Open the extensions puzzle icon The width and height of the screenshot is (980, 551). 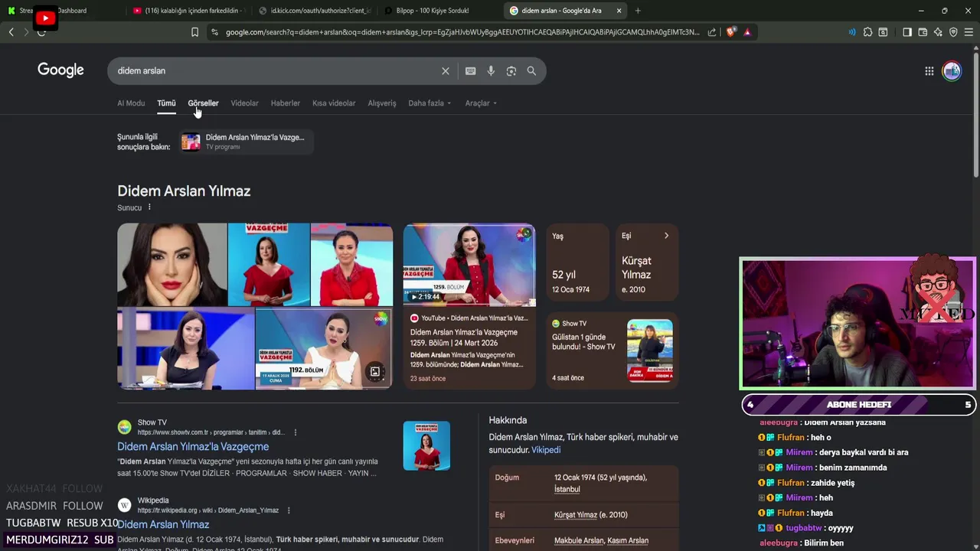click(x=867, y=32)
